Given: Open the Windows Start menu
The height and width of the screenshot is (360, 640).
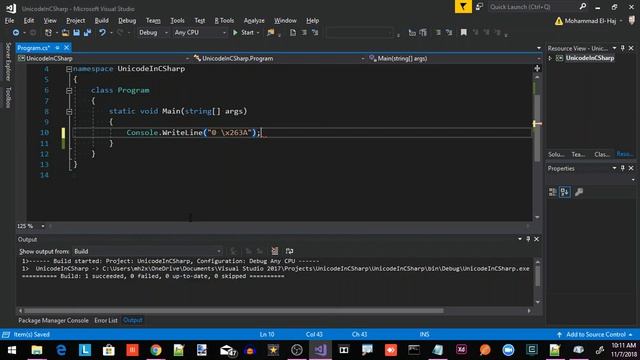Looking at the screenshot, I should click(12, 350).
